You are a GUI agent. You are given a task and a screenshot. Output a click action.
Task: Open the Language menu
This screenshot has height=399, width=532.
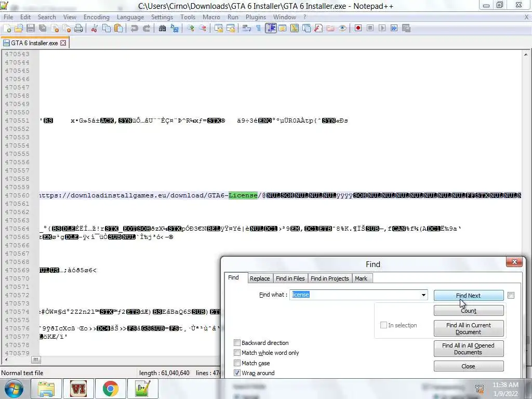click(x=130, y=17)
